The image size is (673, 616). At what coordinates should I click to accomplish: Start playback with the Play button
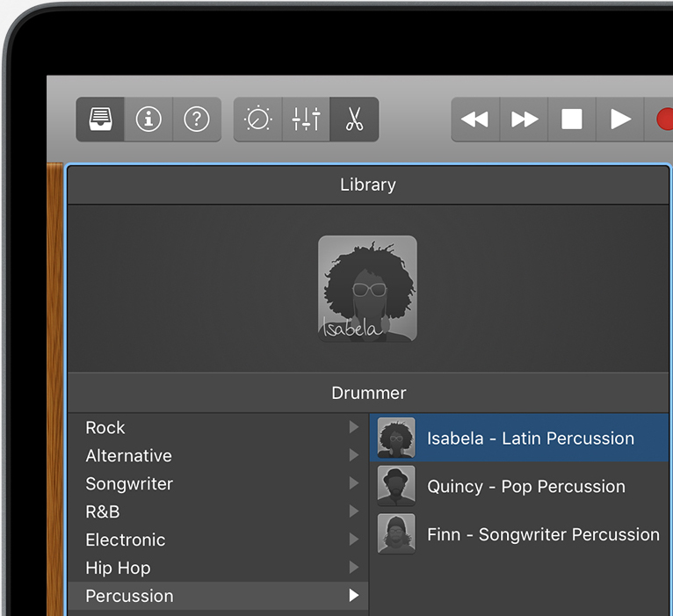[620, 120]
